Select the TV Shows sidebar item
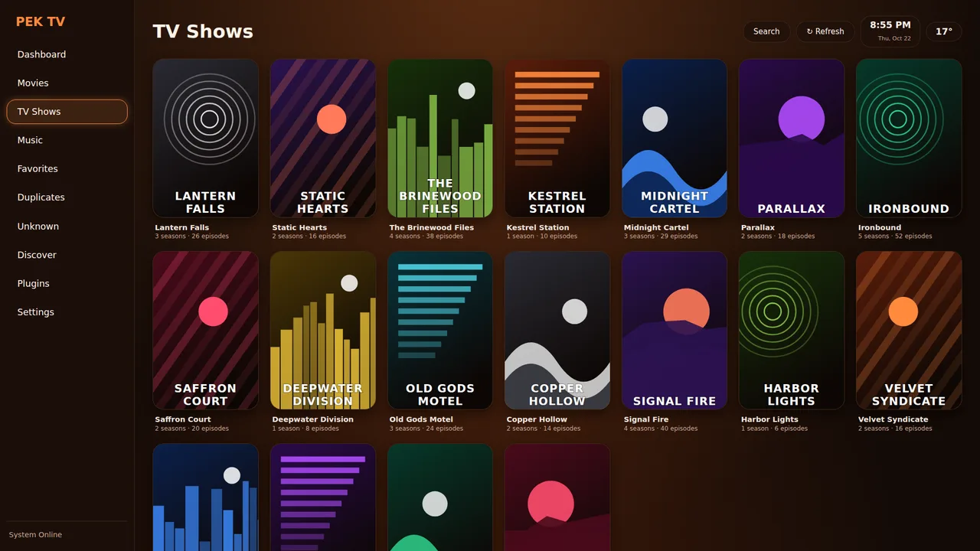The width and height of the screenshot is (980, 551). (67, 112)
